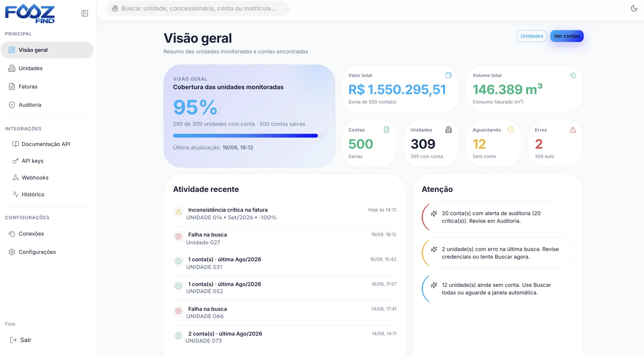Click the search bar radar icon
Screen dimensions: 644x356
click(115, 8)
